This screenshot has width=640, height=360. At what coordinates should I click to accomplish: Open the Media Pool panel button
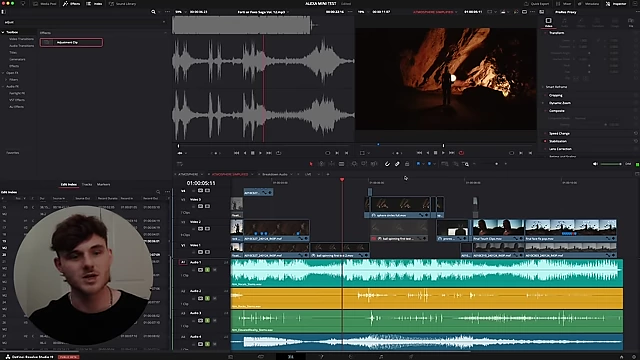(x=45, y=4)
